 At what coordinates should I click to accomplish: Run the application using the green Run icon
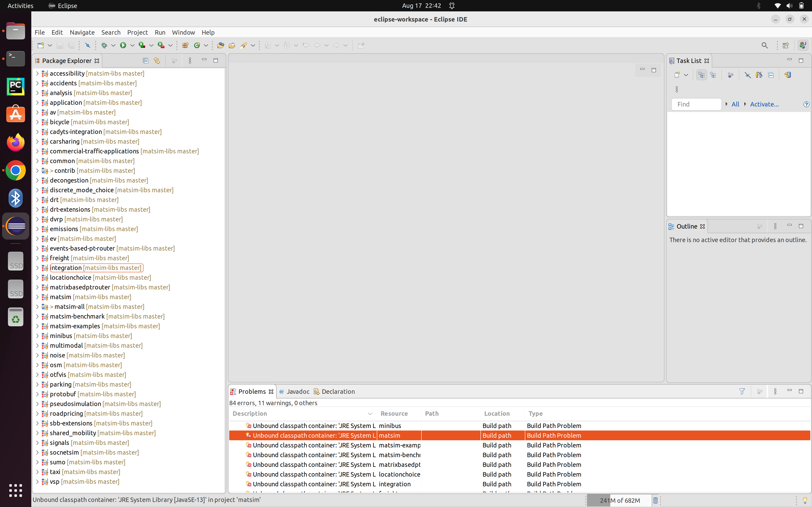click(x=123, y=45)
